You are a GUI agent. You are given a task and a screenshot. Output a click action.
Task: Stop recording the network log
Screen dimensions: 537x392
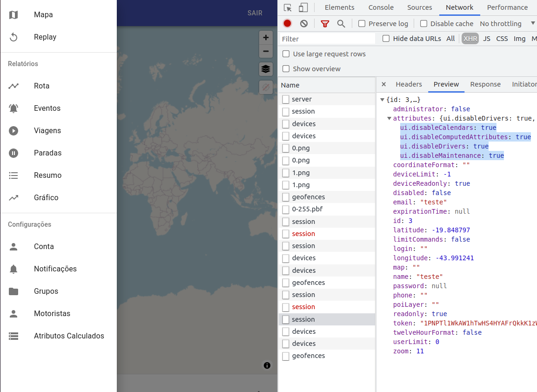click(x=287, y=23)
